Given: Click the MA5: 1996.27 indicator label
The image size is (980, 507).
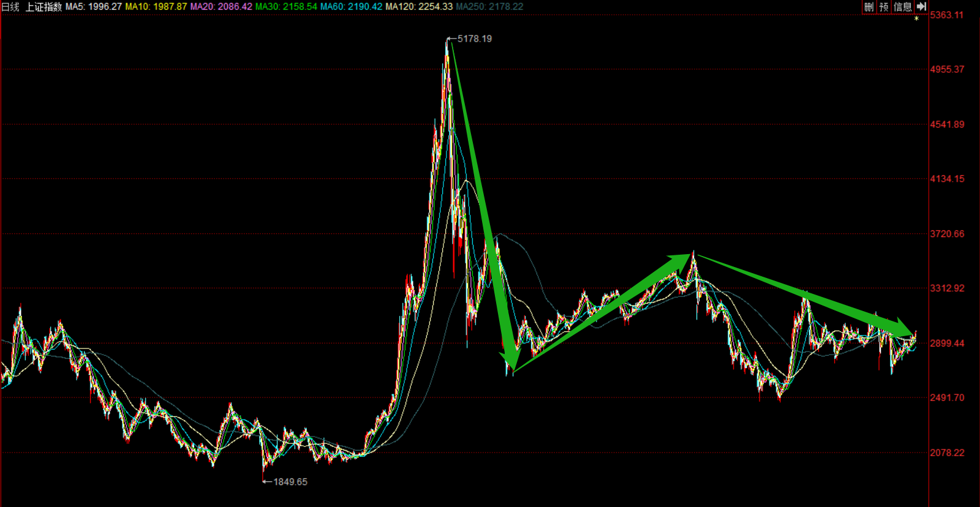Looking at the screenshot, I should click(94, 7).
